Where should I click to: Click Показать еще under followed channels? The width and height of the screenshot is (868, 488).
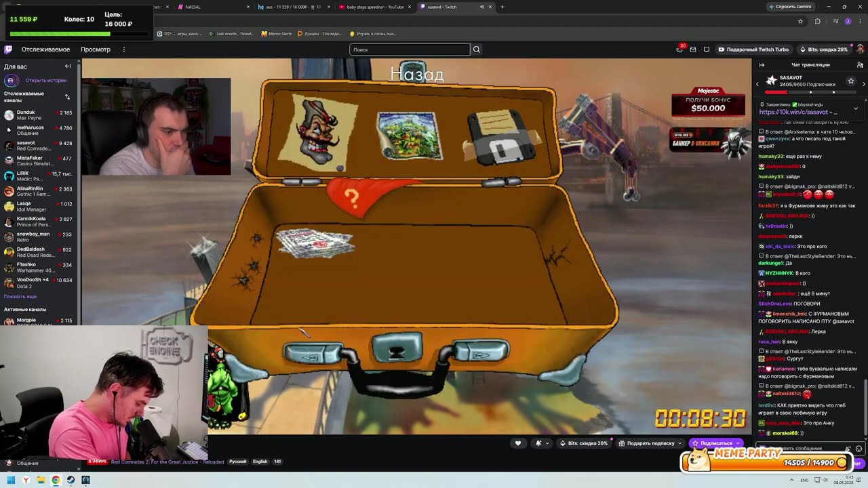point(20,297)
